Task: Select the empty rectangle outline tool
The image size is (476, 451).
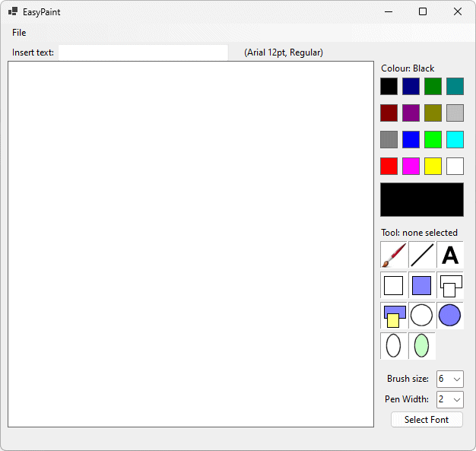Action: (394, 285)
